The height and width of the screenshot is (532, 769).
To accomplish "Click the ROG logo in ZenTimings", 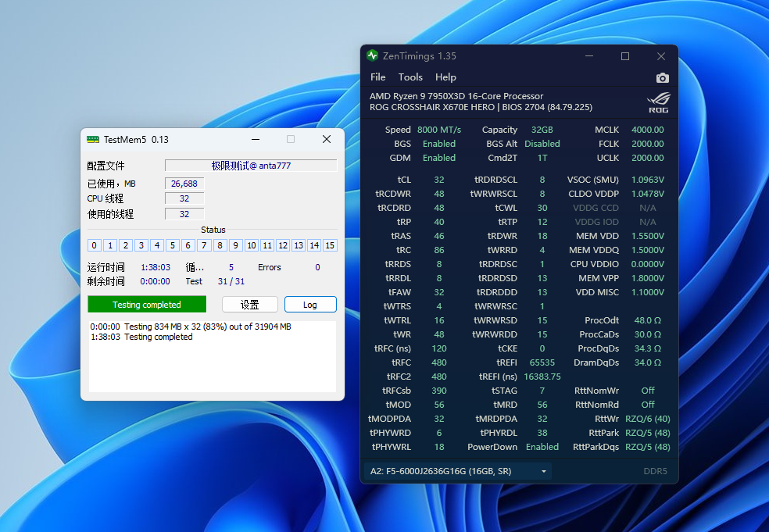I will pos(658,102).
